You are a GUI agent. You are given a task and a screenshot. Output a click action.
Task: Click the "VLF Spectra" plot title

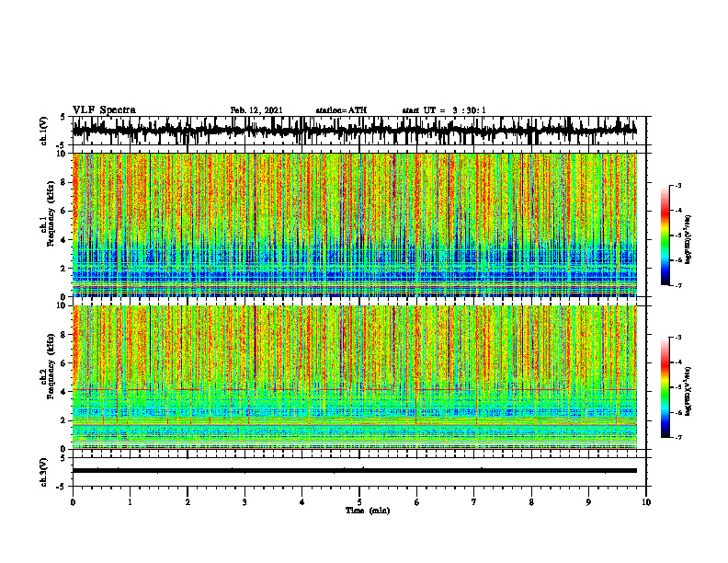[x=104, y=110]
